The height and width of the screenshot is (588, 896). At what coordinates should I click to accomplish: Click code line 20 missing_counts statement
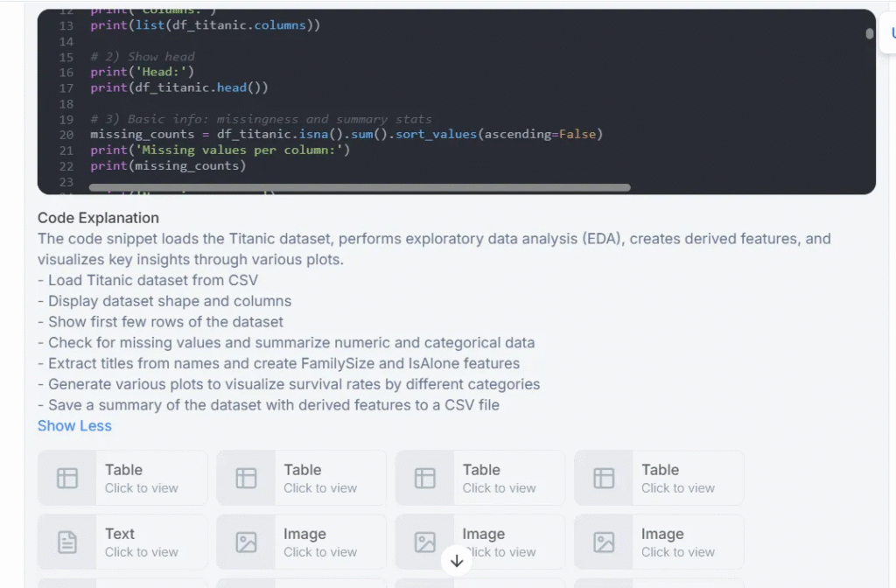tap(346, 134)
